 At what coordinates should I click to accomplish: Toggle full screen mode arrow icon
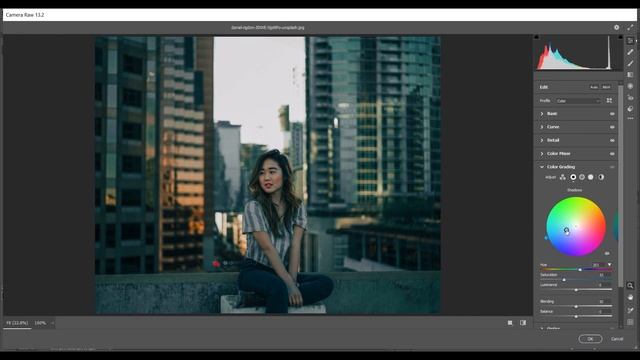pyautogui.click(x=630, y=27)
